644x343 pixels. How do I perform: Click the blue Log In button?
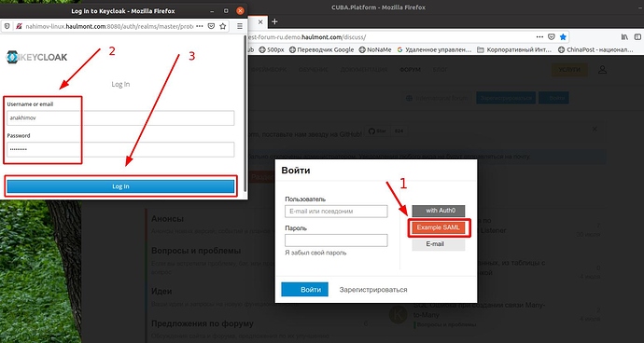tap(120, 186)
